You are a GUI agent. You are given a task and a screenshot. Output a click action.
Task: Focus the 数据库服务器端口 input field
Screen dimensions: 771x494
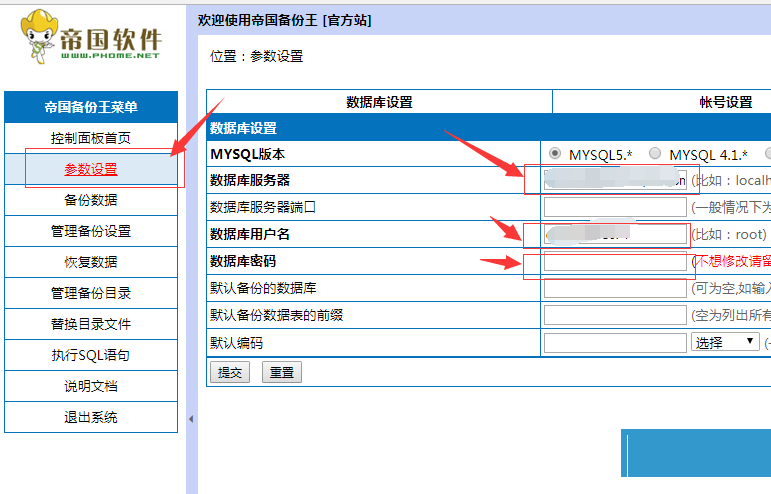615,208
